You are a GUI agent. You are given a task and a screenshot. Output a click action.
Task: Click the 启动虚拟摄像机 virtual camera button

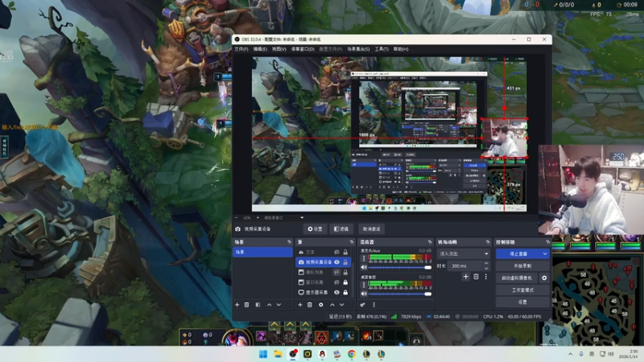[x=517, y=278]
